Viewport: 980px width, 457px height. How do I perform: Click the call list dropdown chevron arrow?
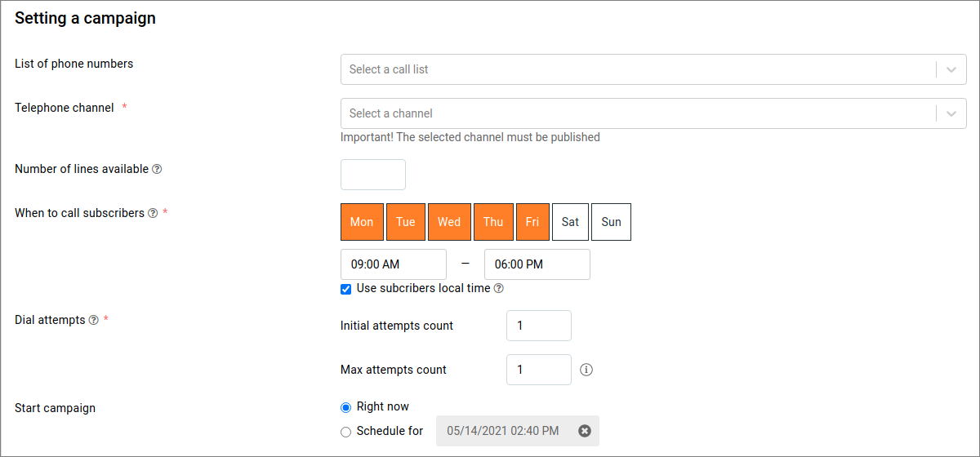click(951, 69)
